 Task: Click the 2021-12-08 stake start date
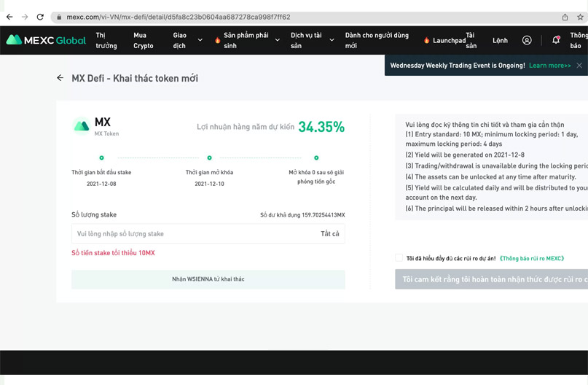point(101,184)
